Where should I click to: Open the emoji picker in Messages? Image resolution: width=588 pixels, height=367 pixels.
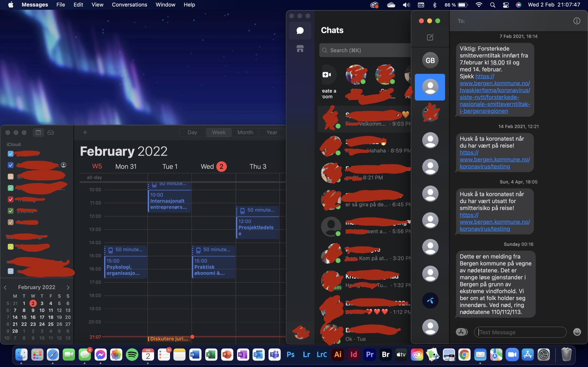577,332
